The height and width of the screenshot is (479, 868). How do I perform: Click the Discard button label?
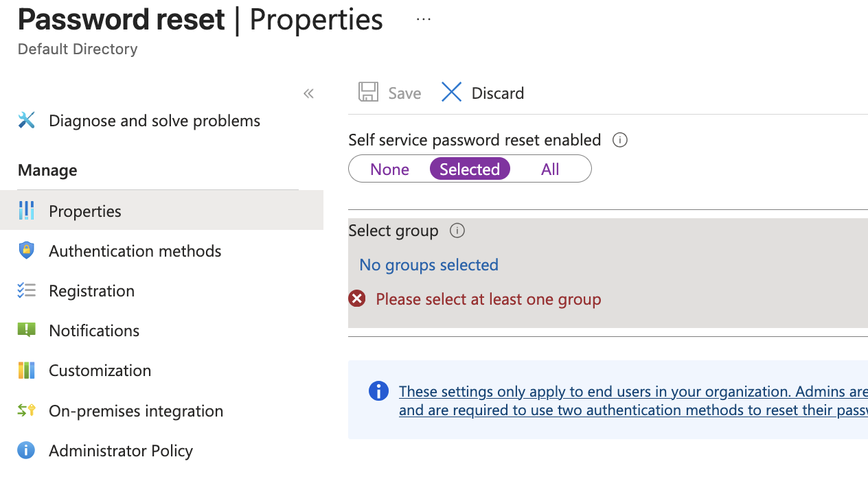(498, 93)
